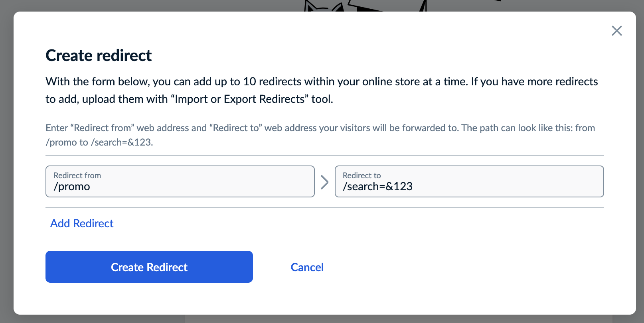The width and height of the screenshot is (644, 323).
Task: Click the Redirect to field label
Action: pyautogui.click(x=361, y=175)
